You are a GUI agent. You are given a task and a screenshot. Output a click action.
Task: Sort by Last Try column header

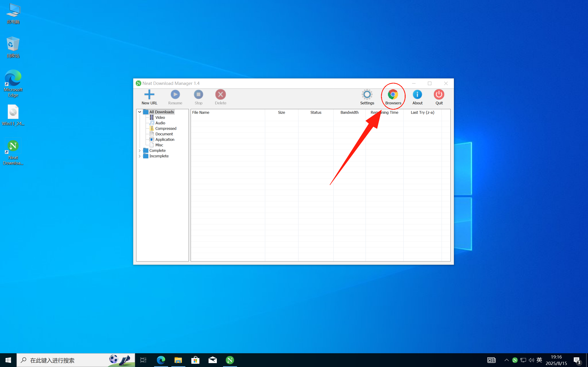coord(422,112)
